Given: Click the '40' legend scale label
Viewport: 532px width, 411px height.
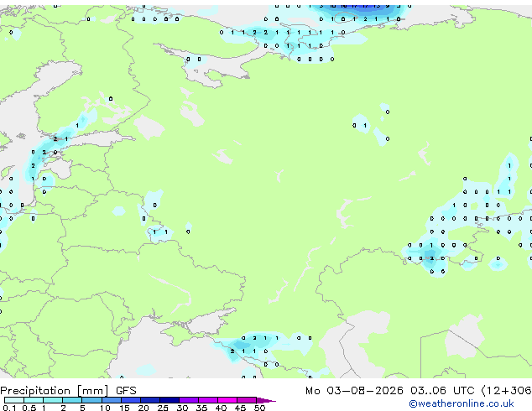Looking at the screenshot, I should coord(222,408).
